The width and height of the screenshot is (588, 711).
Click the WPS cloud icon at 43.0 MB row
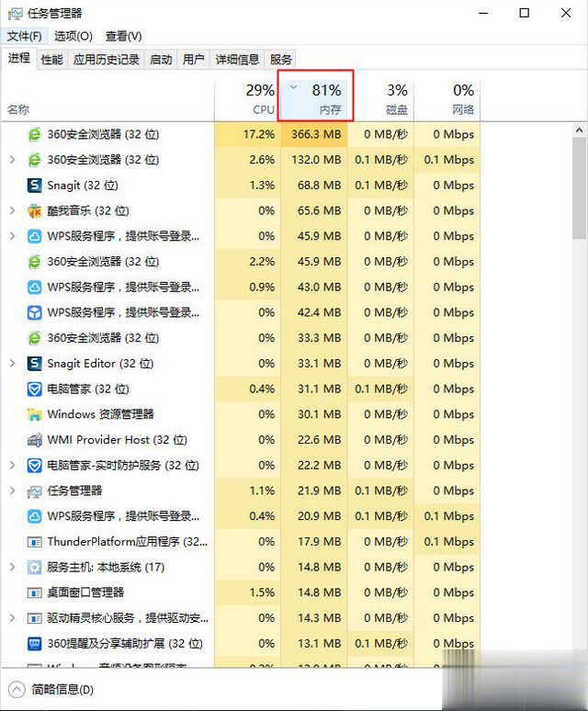35,287
